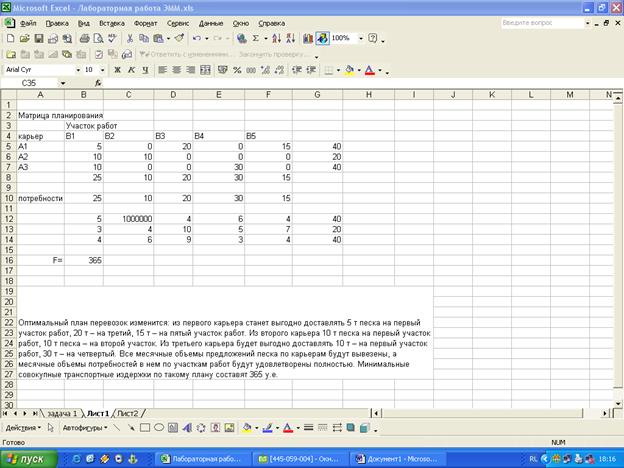
Task: Open a file with the folder icon
Action: click(x=24, y=38)
